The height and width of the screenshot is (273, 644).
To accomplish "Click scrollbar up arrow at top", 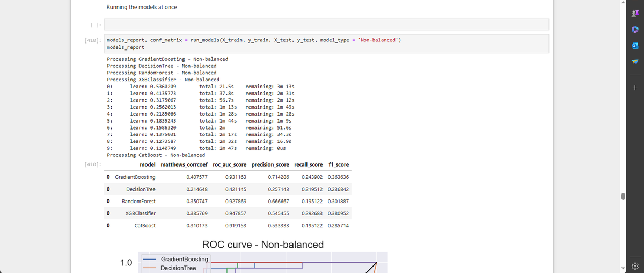I will pyautogui.click(x=623, y=3).
